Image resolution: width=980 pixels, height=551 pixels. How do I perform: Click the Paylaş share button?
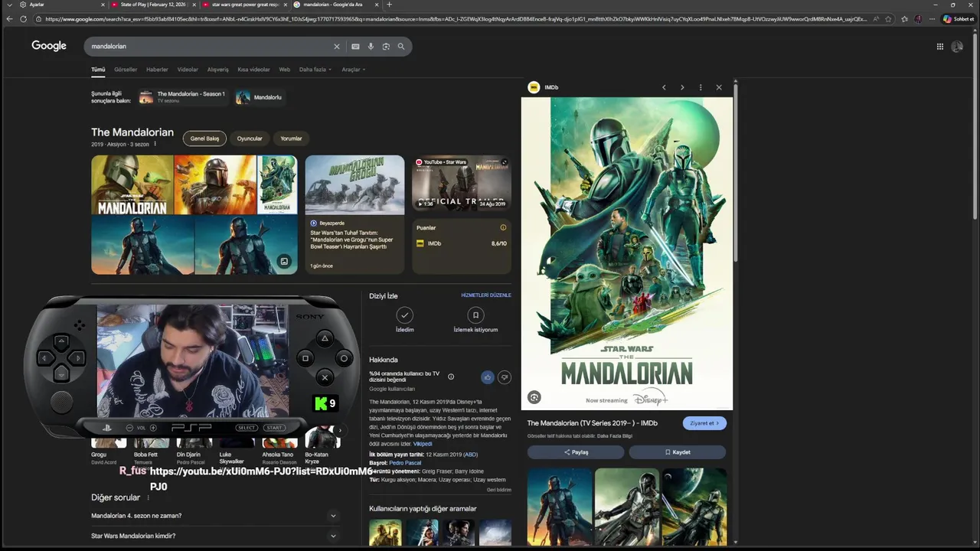point(576,452)
